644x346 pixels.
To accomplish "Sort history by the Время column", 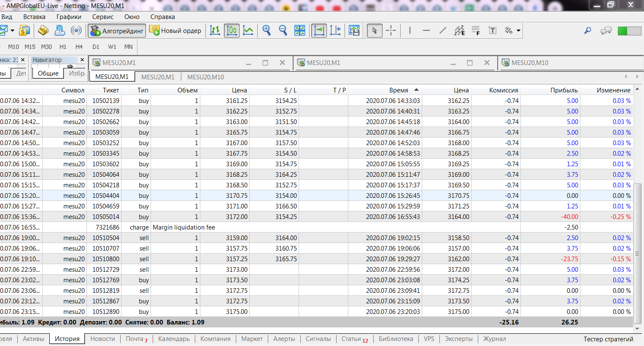I will pyautogui.click(x=399, y=90).
